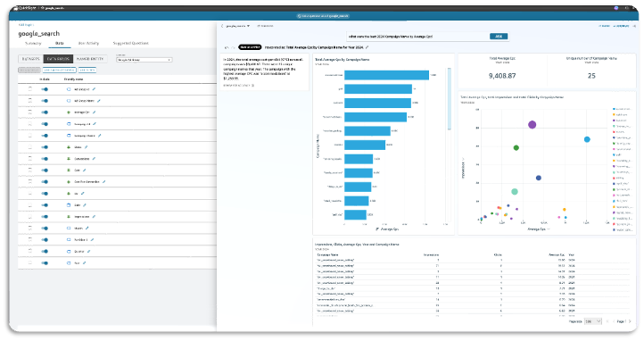Viewport: 644px width, 341px height.
Task: Click the unique campaign count value 25
Action: click(x=591, y=76)
